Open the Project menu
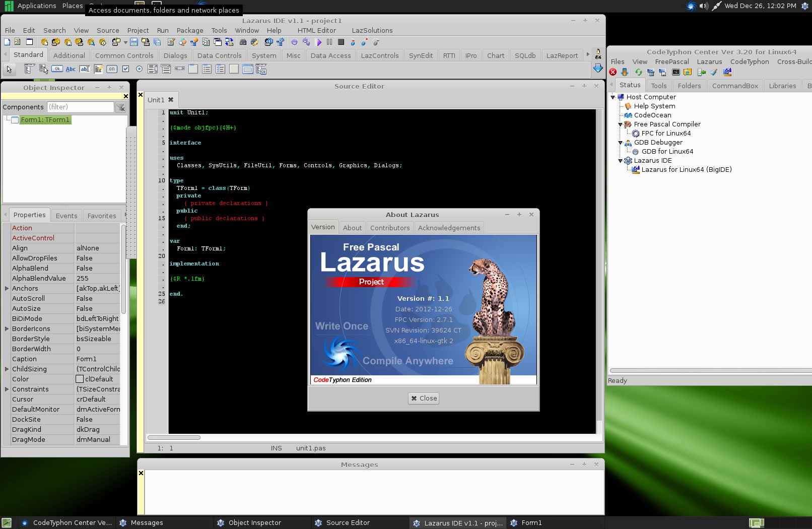812x529 pixels. 138,30
